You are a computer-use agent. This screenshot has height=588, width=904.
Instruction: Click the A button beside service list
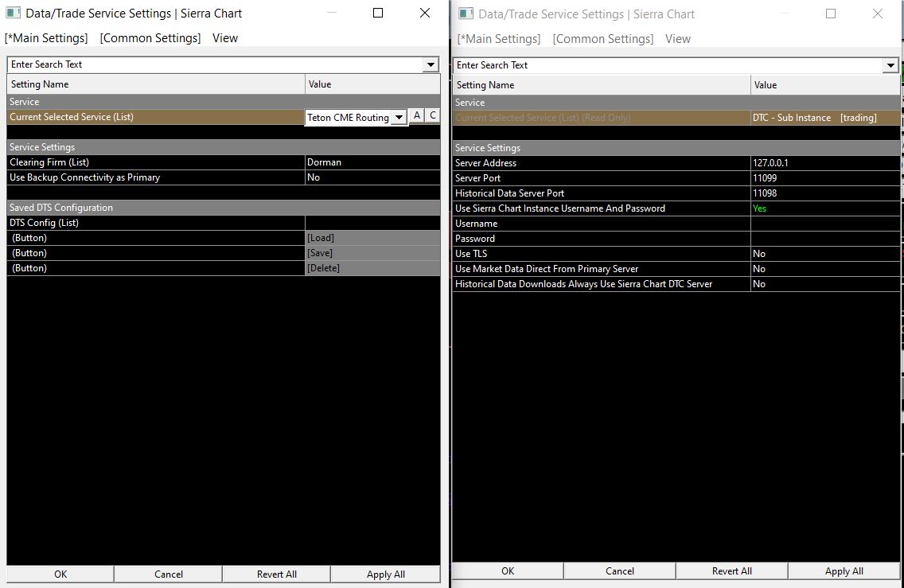417,115
